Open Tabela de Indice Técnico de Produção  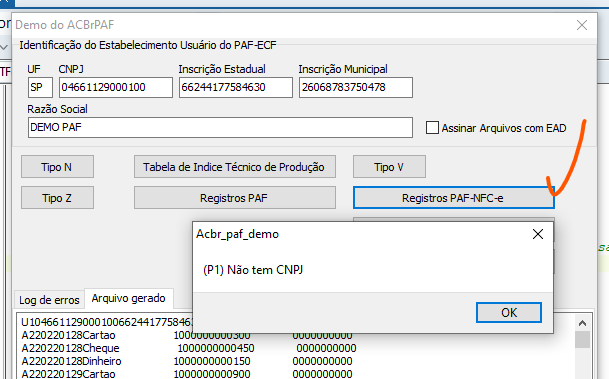click(x=235, y=167)
